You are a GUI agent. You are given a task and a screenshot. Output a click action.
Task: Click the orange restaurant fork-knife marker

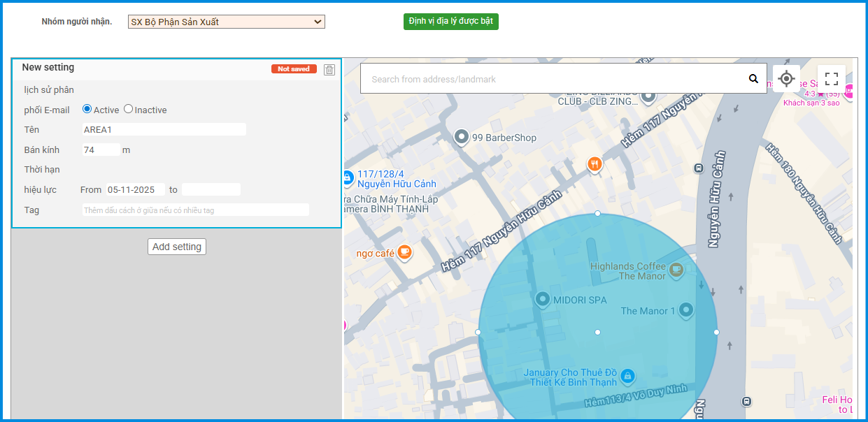pos(594,164)
